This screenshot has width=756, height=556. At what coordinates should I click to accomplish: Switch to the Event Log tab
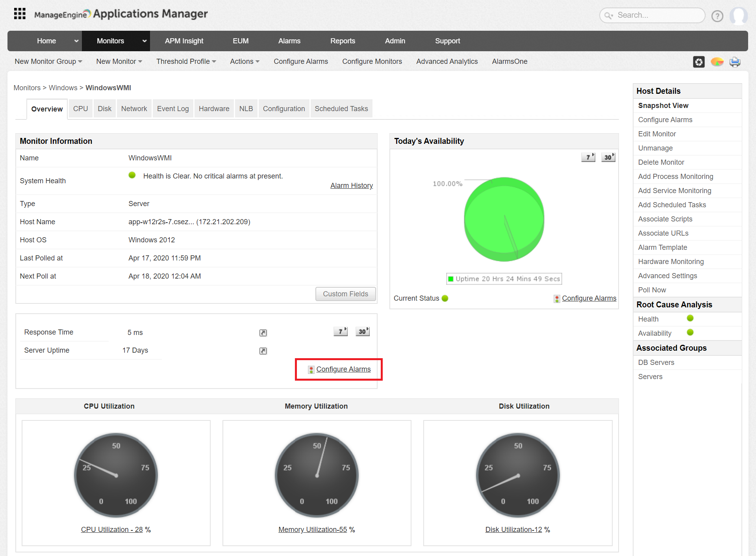pyautogui.click(x=173, y=109)
